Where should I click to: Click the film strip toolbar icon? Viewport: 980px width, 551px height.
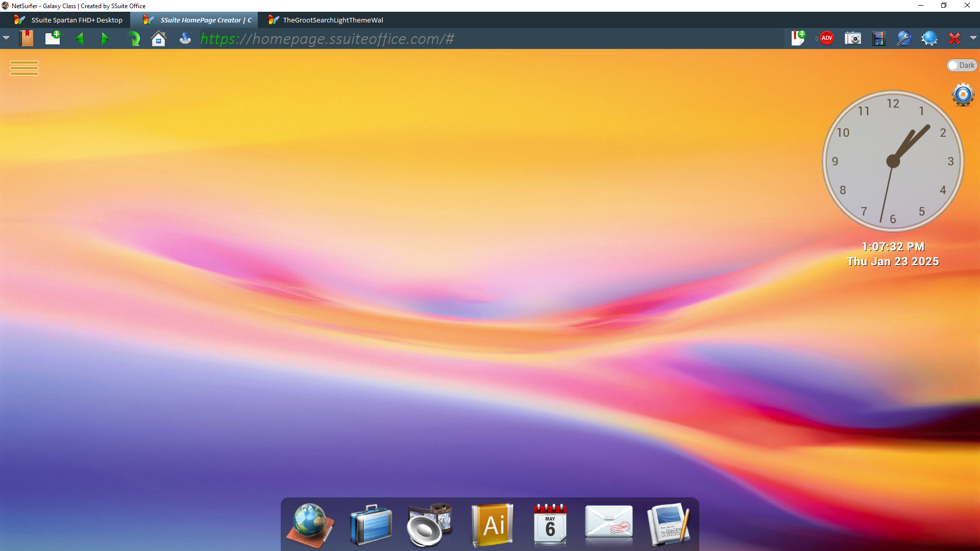point(878,39)
